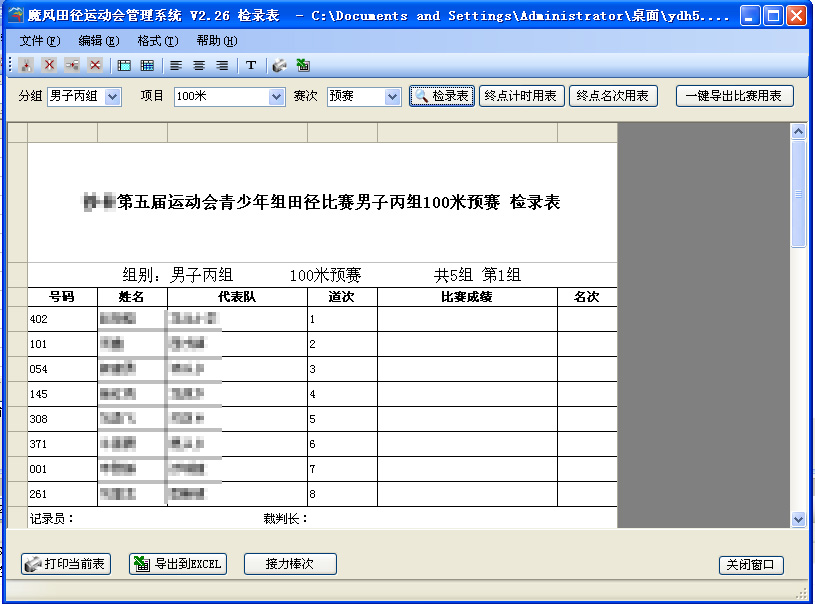This screenshot has width=815, height=604.
Task: Click the 比赛成绩 cell for 402
Action: pos(467,319)
